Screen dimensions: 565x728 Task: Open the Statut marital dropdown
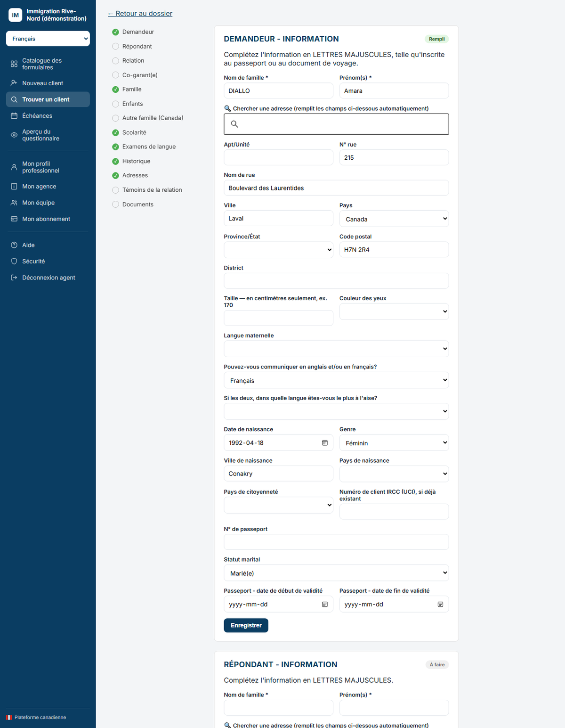tap(336, 573)
